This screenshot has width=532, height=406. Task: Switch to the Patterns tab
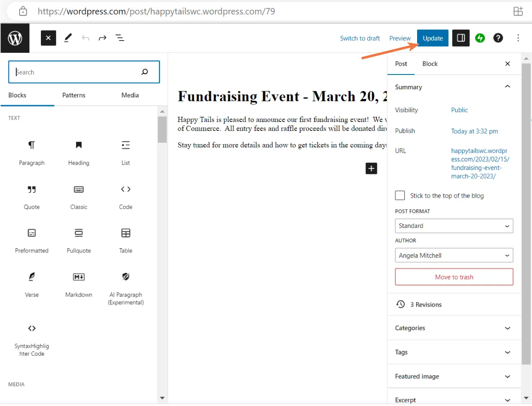pyautogui.click(x=74, y=95)
